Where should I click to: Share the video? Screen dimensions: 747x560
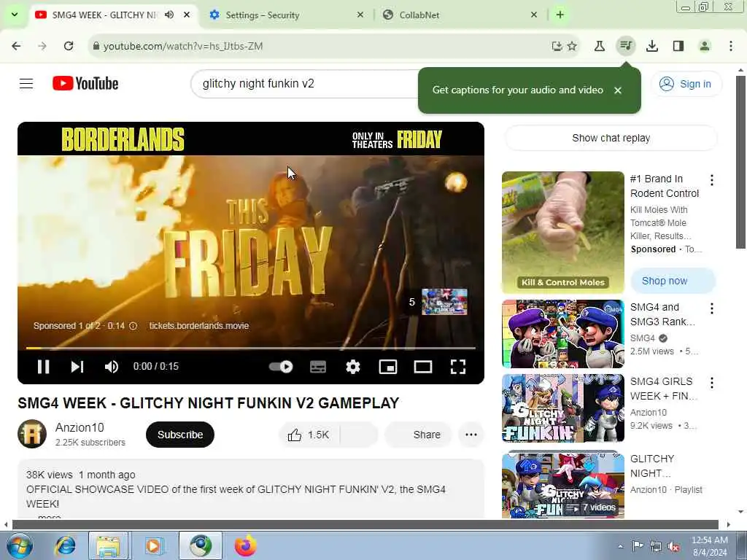(x=418, y=435)
